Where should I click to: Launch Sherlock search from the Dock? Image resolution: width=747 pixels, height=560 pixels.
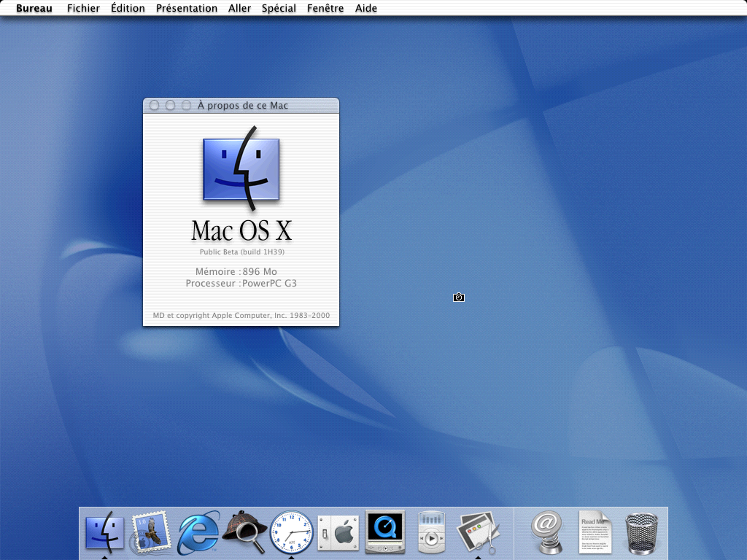pos(245,532)
